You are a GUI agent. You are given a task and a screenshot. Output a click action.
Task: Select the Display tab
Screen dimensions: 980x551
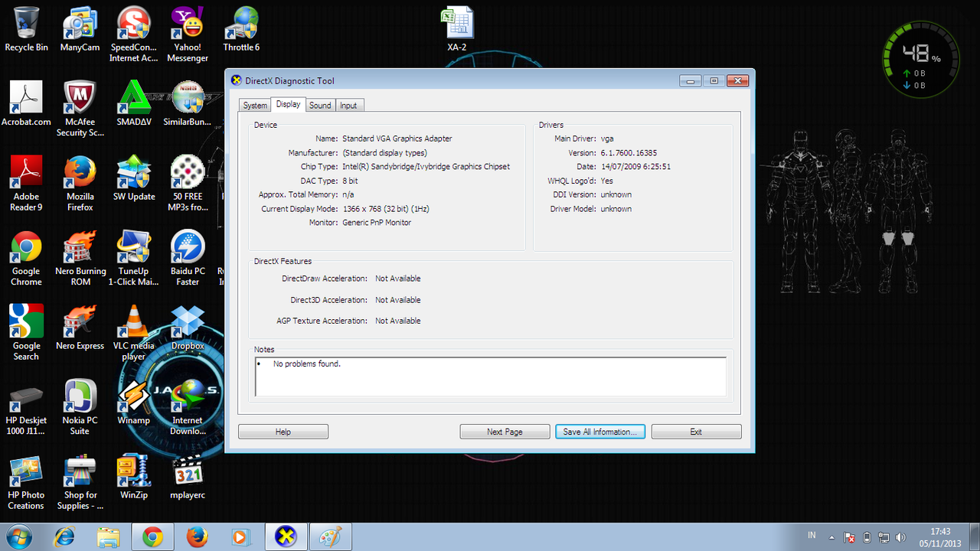pos(289,104)
